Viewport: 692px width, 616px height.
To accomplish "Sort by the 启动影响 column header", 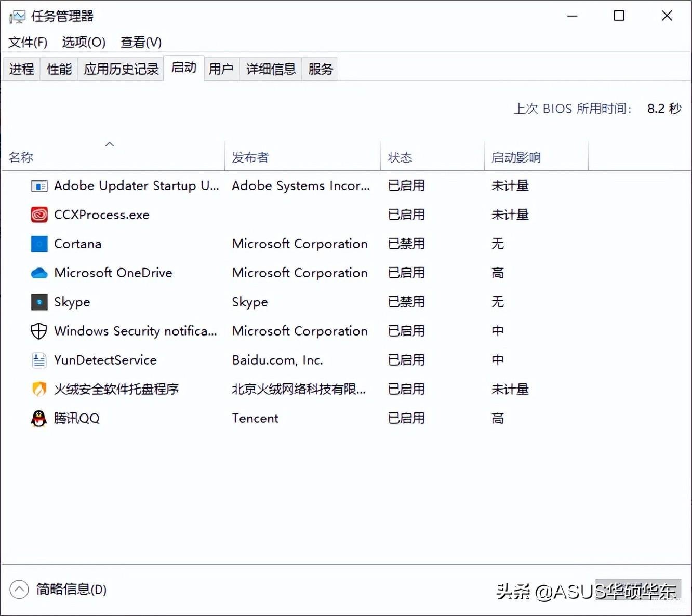I will click(537, 157).
